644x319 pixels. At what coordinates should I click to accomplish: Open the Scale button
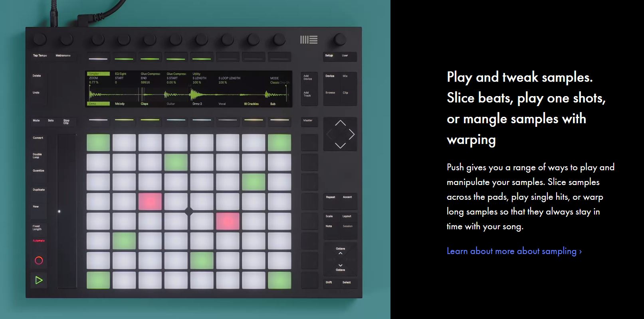(329, 216)
